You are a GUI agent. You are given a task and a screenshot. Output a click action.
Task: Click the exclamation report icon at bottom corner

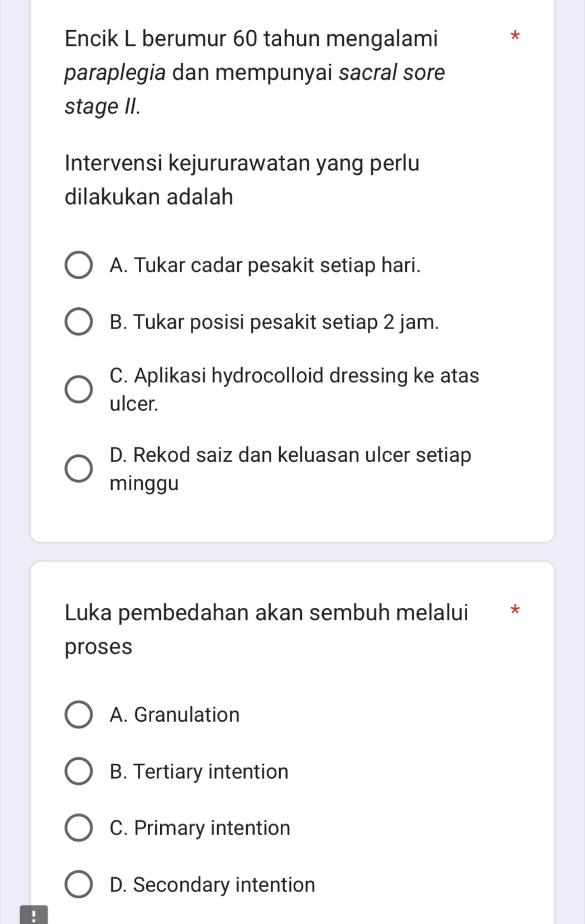click(33, 916)
